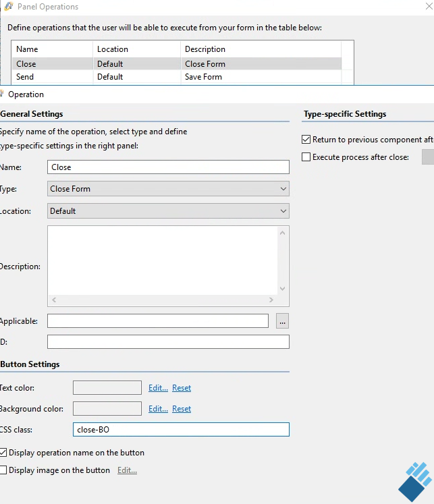This screenshot has height=504, width=434.
Task: Click the Description scroll right arrow
Action: pyautogui.click(x=271, y=300)
